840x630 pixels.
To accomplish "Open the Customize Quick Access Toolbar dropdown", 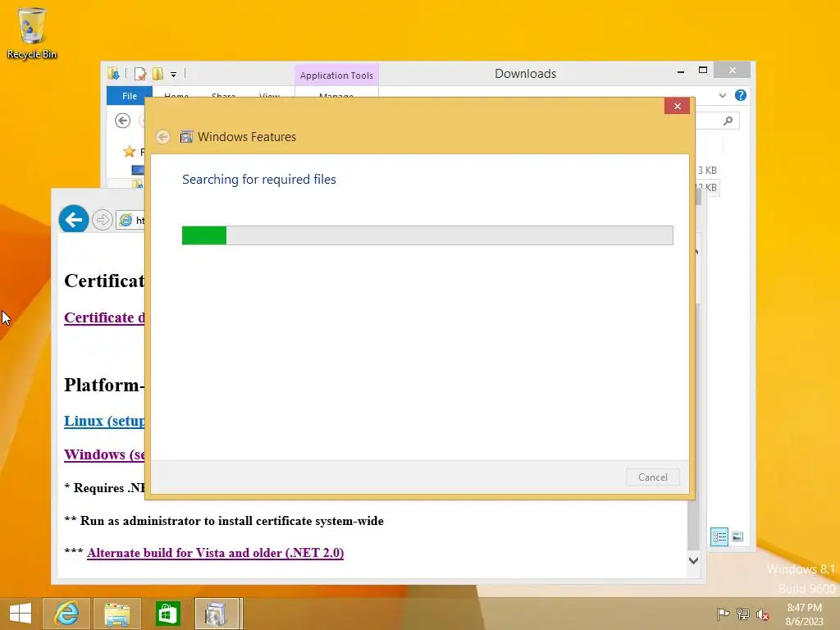I will click(x=174, y=75).
